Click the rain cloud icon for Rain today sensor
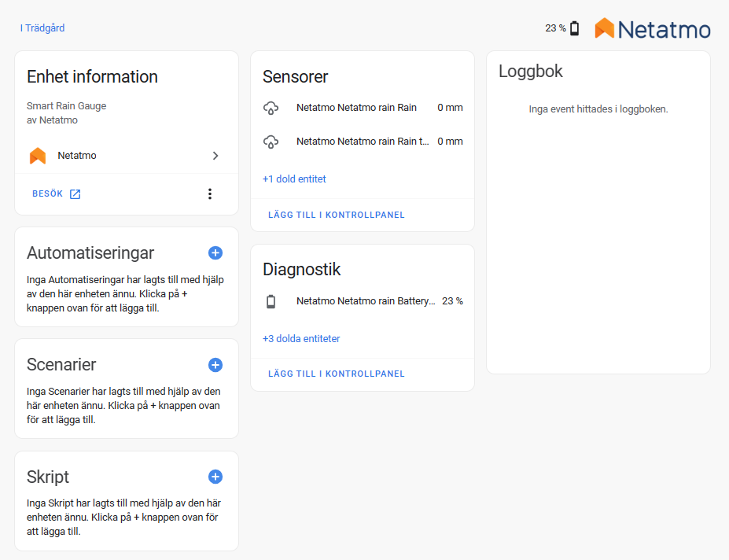 pos(271,142)
